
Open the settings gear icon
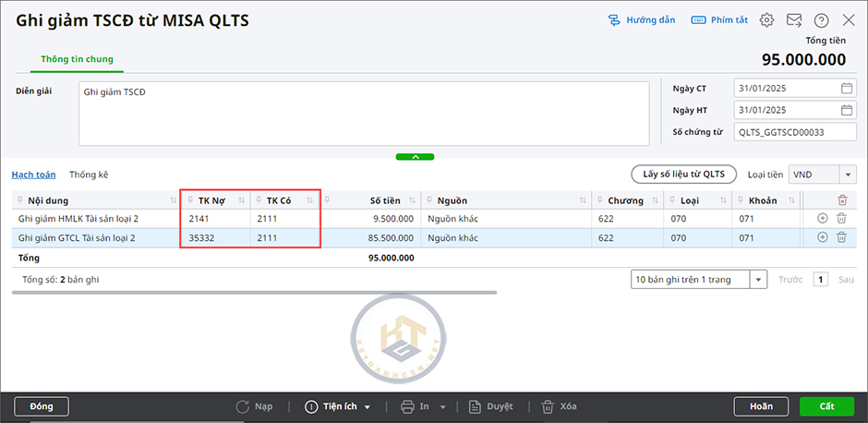[766, 20]
